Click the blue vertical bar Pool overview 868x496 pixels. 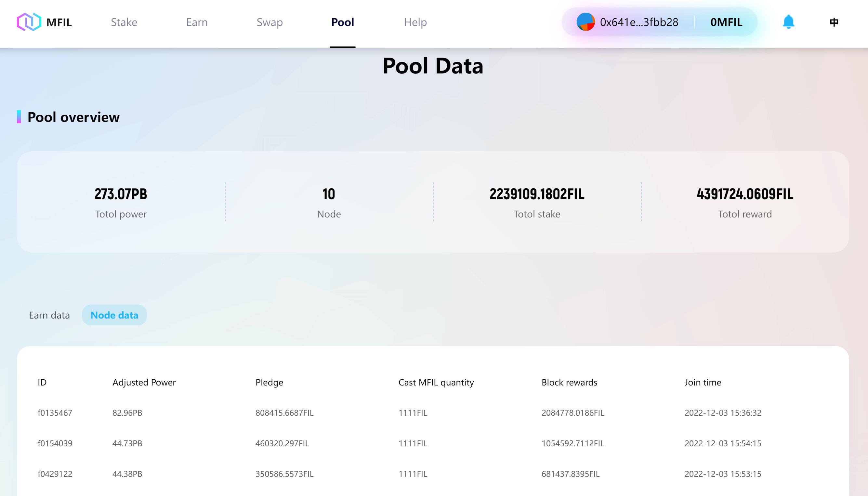pos(19,117)
